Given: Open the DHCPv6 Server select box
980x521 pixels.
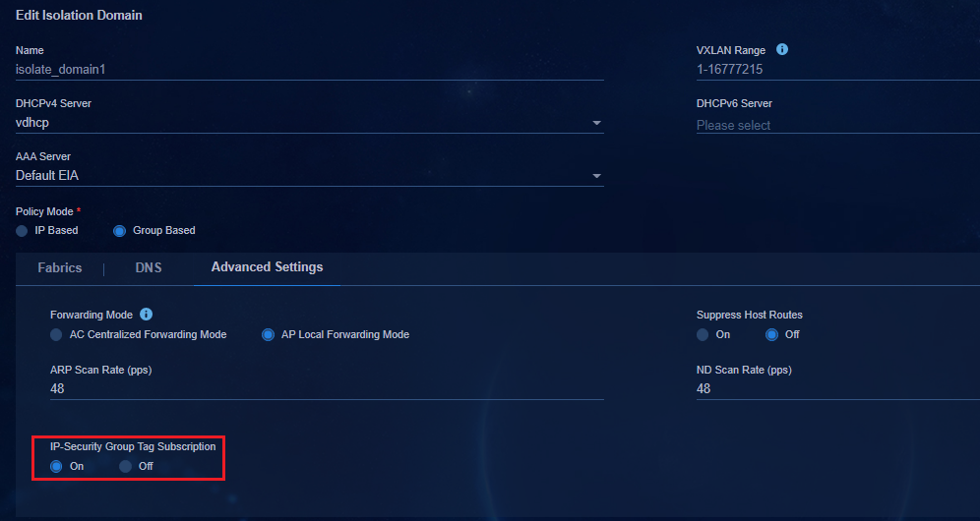Looking at the screenshot, I should 837,125.
